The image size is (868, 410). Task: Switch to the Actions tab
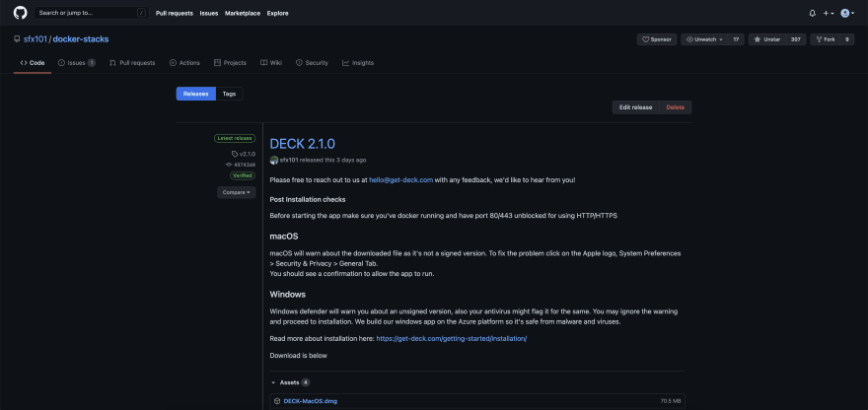[x=184, y=63]
